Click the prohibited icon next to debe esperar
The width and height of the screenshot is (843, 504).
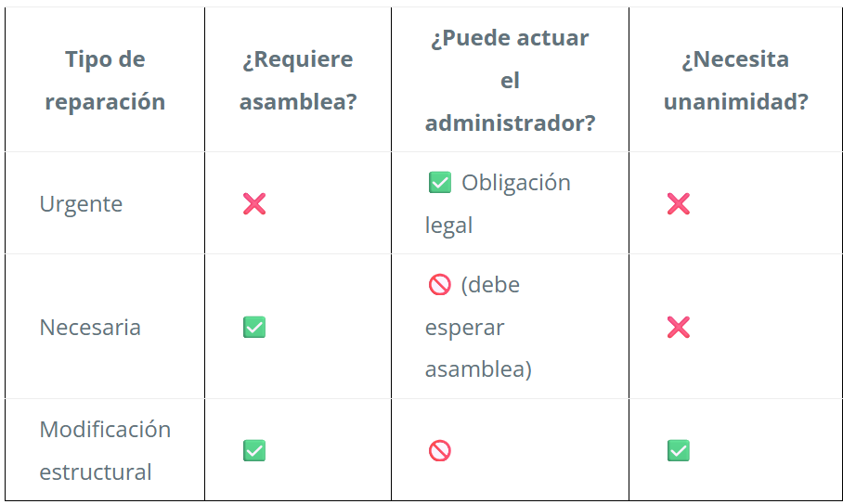pyautogui.click(x=440, y=284)
